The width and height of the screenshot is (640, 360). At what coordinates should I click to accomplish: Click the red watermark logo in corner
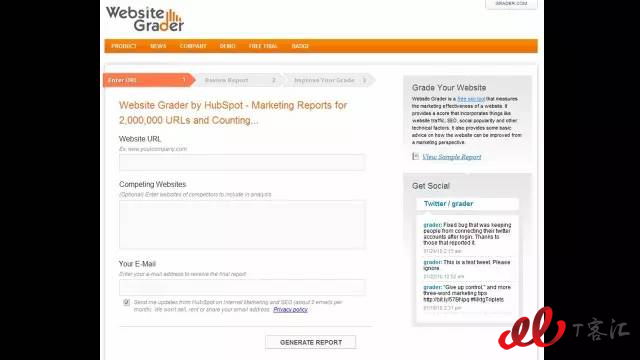point(531,328)
